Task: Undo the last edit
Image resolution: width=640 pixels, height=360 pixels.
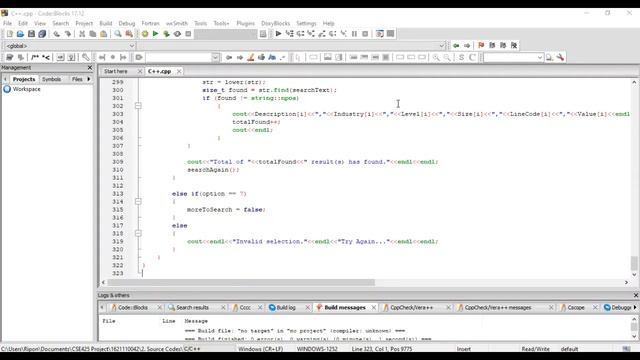Action: [56, 34]
